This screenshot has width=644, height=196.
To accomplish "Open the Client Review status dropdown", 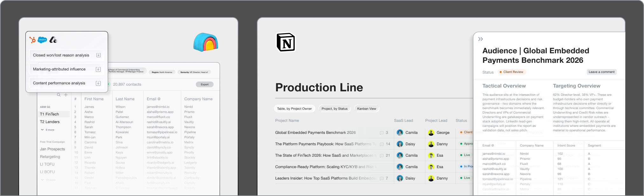I will (x=512, y=72).
